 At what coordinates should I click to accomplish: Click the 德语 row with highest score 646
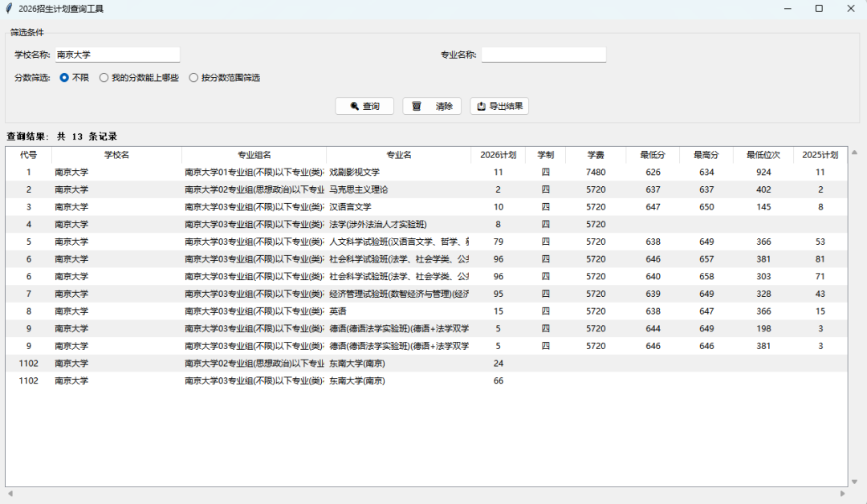426,346
